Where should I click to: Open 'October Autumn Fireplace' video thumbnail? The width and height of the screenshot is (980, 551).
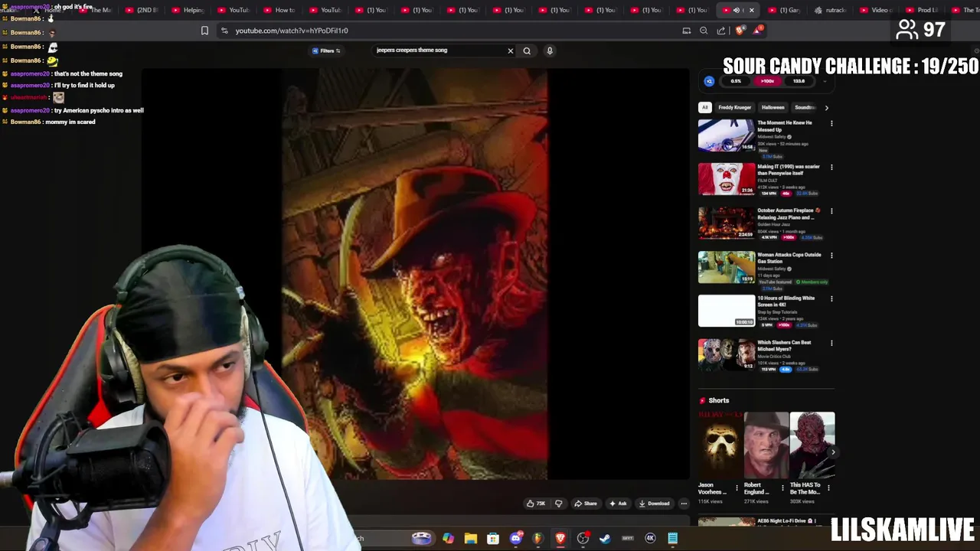tap(726, 223)
